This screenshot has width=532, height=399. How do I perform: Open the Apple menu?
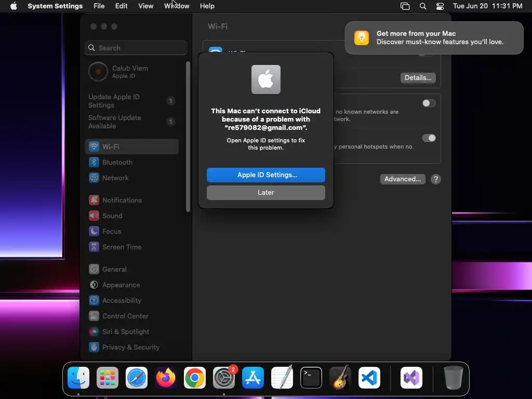tap(14, 6)
